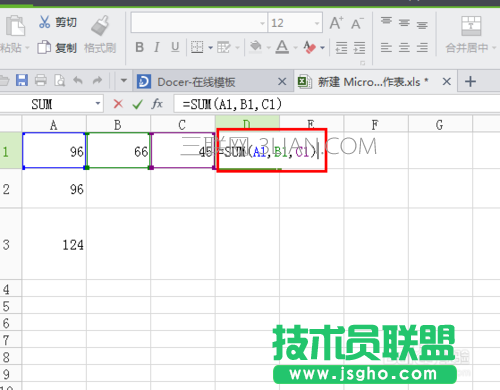Click the clear formatting eraser icon
Image resolution: width=500 pixels, height=390 pixels.
pyautogui.click(x=310, y=47)
